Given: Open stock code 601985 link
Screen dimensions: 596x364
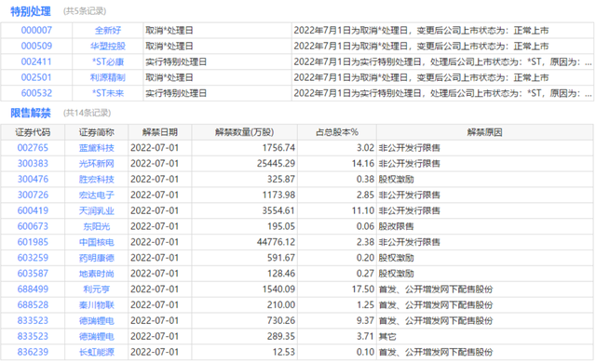Looking at the screenshot, I should 33,242.
